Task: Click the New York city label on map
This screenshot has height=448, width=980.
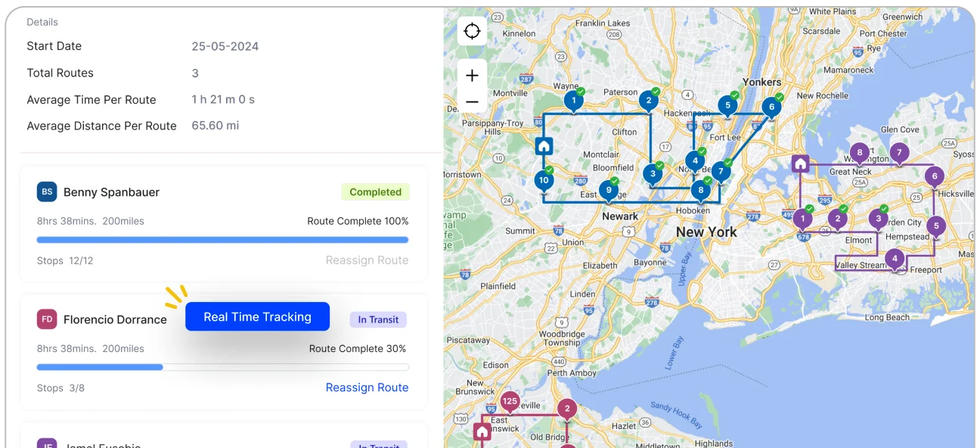Action: 706,232
